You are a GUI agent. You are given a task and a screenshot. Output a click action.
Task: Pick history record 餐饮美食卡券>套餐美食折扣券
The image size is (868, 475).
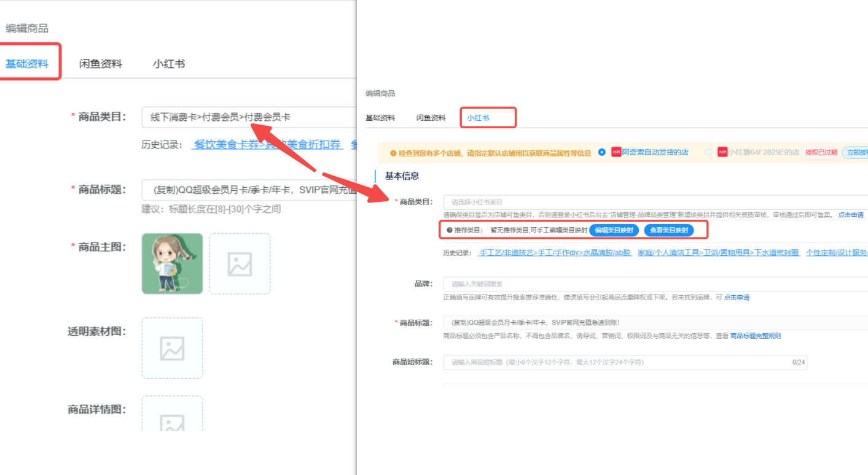267,145
